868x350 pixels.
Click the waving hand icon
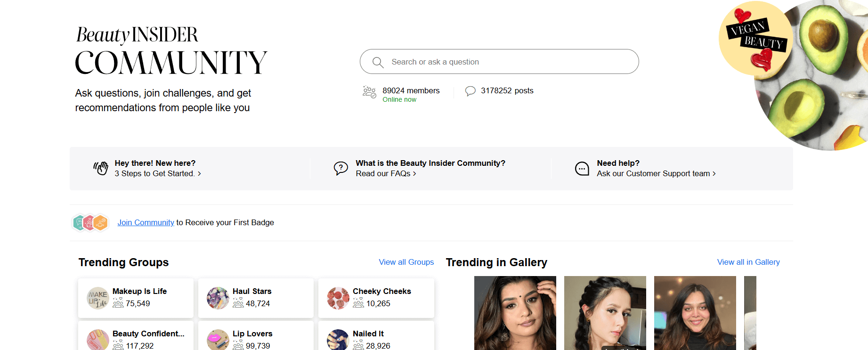[101, 168]
